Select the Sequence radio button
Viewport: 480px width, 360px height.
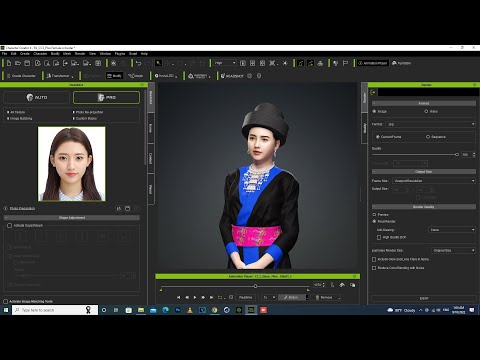point(428,137)
